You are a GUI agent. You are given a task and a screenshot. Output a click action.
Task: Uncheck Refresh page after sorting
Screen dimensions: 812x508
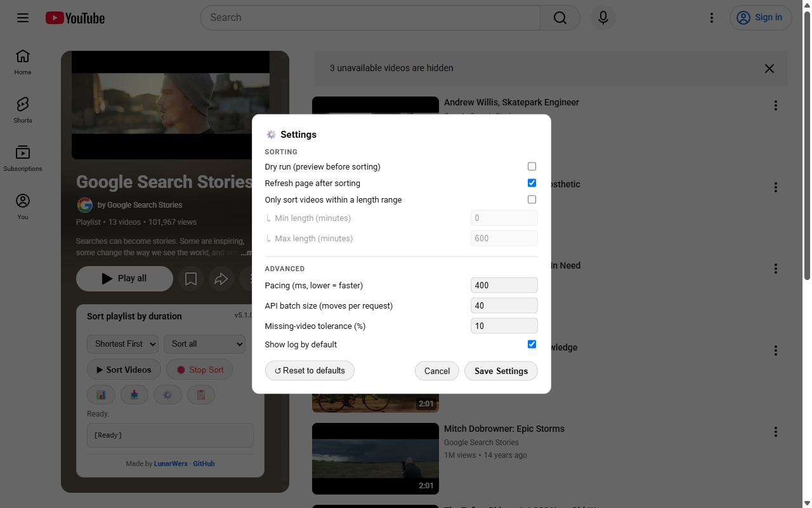tap(532, 183)
